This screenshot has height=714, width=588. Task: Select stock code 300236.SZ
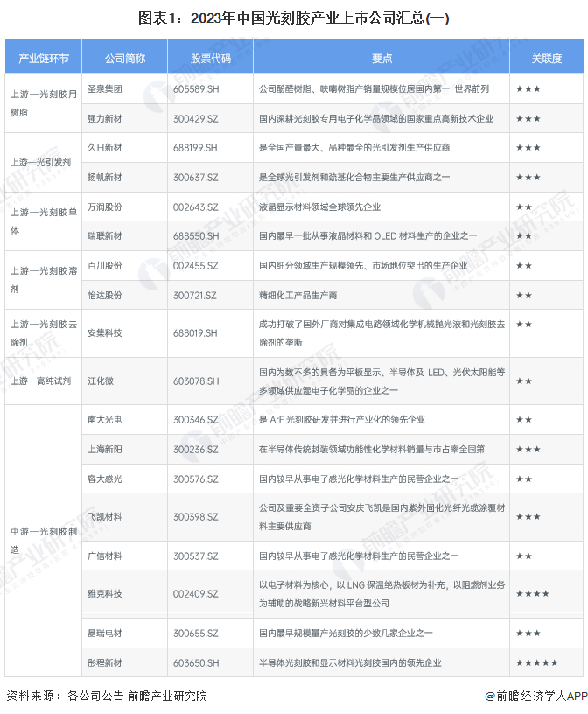(195, 449)
